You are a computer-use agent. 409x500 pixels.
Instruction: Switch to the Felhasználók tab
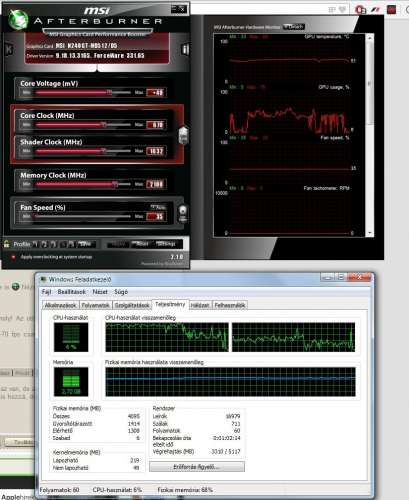230,305
